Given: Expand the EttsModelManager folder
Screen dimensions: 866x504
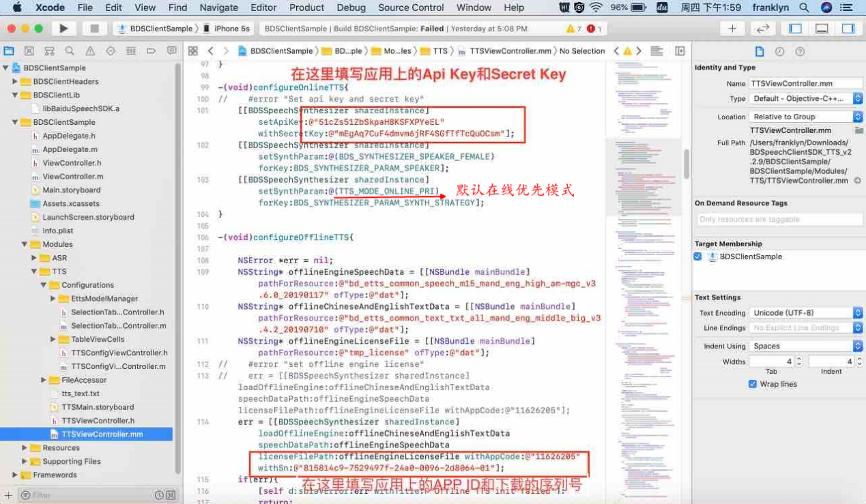Looking at the screenshot, I should (53, 299).
